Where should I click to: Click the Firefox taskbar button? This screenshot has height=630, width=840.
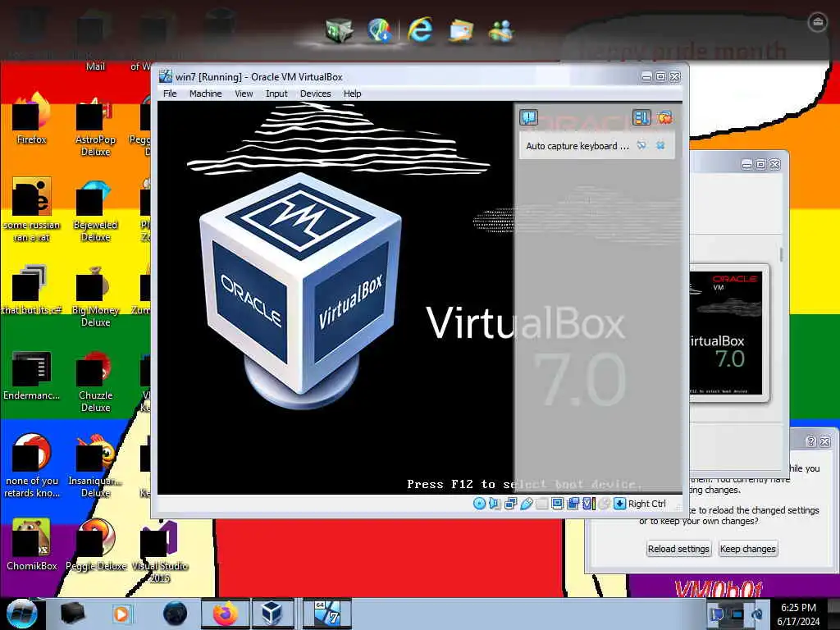coord(225,614)
